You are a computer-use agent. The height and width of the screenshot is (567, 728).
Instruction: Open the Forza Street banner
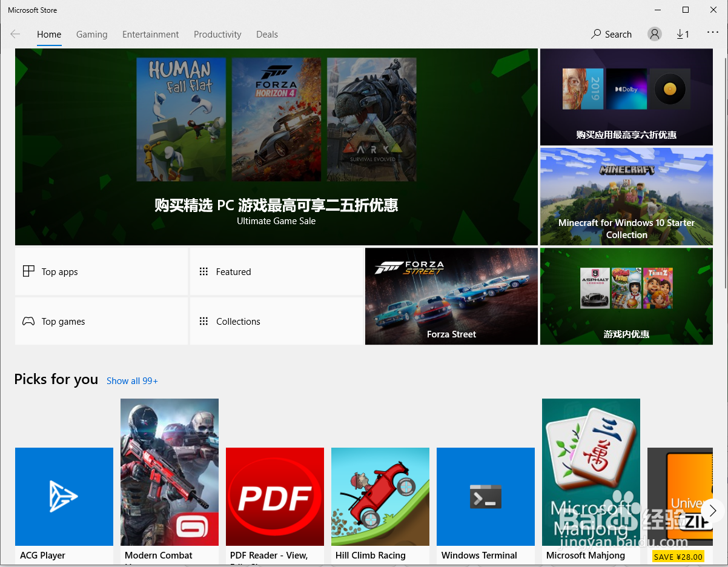click(451, 296)
